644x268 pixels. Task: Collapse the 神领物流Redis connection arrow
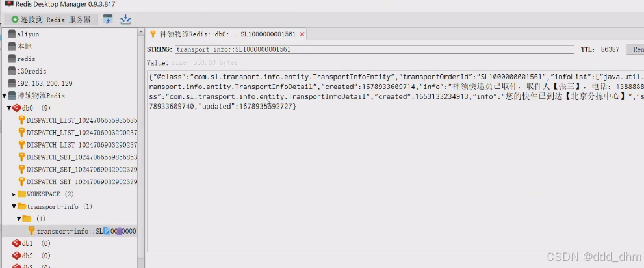click(x=5, y=96)
